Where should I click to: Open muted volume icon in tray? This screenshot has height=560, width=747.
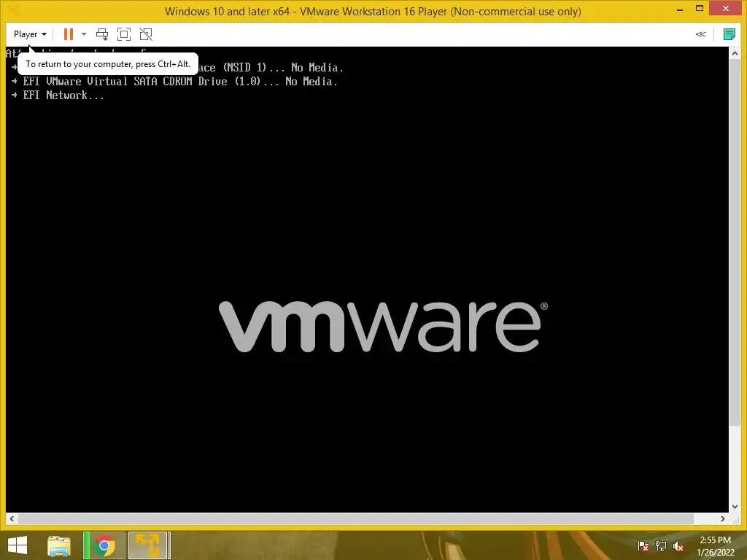[678, 546]
